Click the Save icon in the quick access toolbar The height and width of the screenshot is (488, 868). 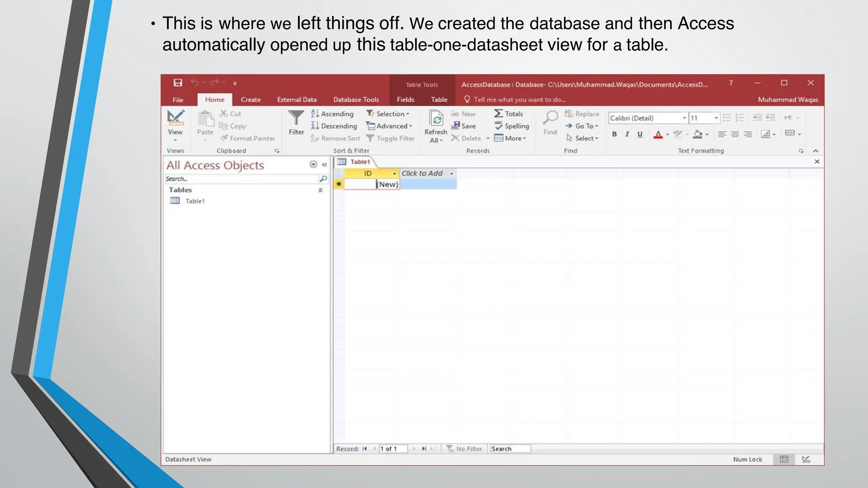(x=178, y=83)
